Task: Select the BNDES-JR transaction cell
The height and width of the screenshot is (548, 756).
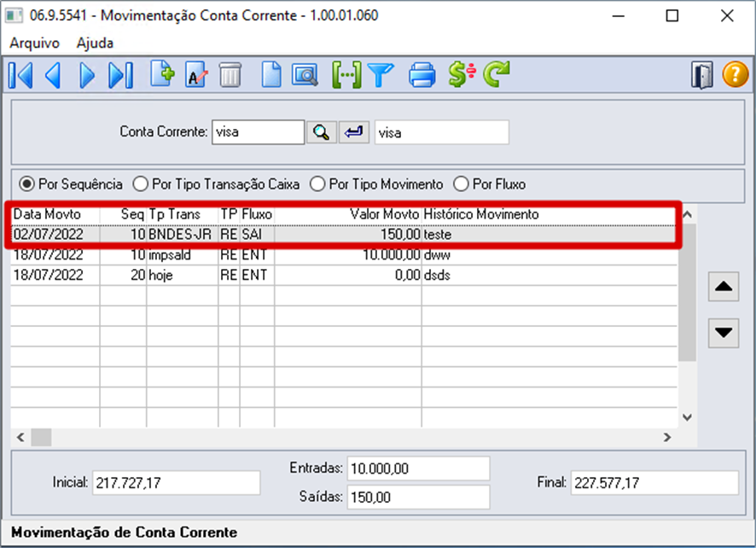Action: tap(183, 235)
